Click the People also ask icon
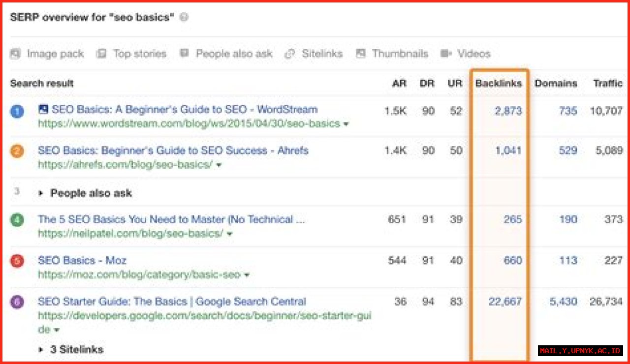630x364 pixels. [184, 53]
